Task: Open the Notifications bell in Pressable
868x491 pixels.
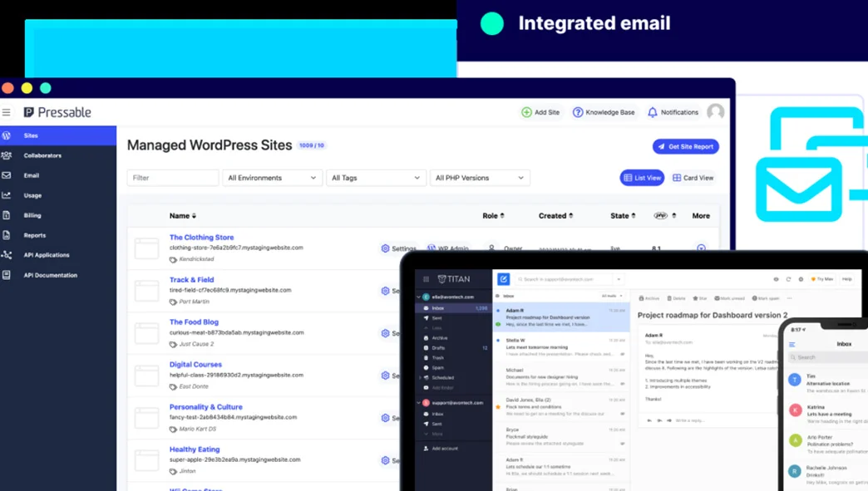Action: coord(673,112)
